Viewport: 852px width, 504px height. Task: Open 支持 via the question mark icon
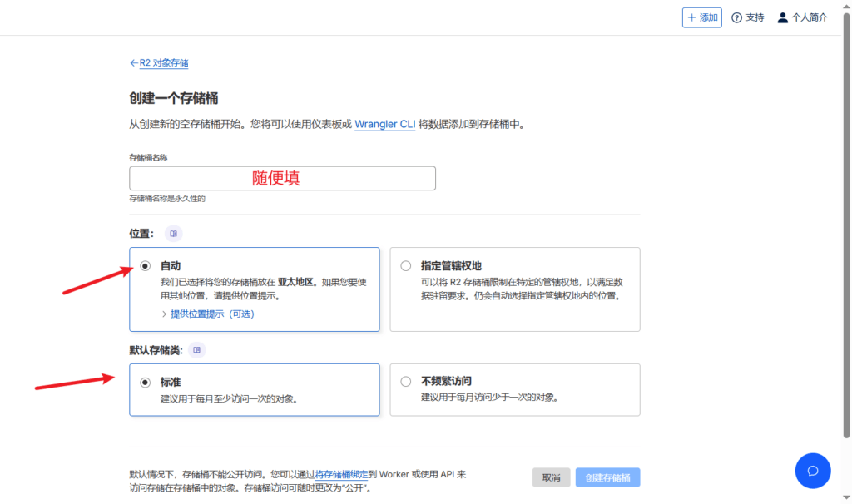[736, 17]
